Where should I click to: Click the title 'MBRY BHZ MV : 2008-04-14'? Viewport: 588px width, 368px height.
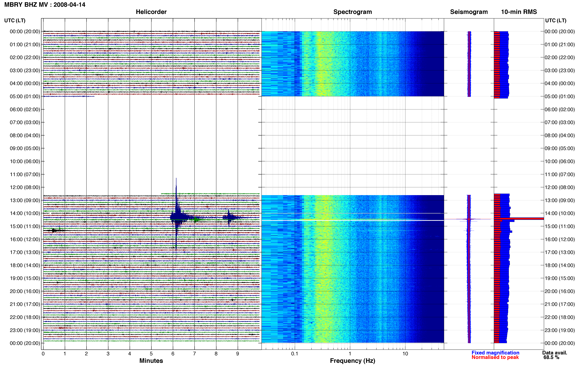coord(45,5)
